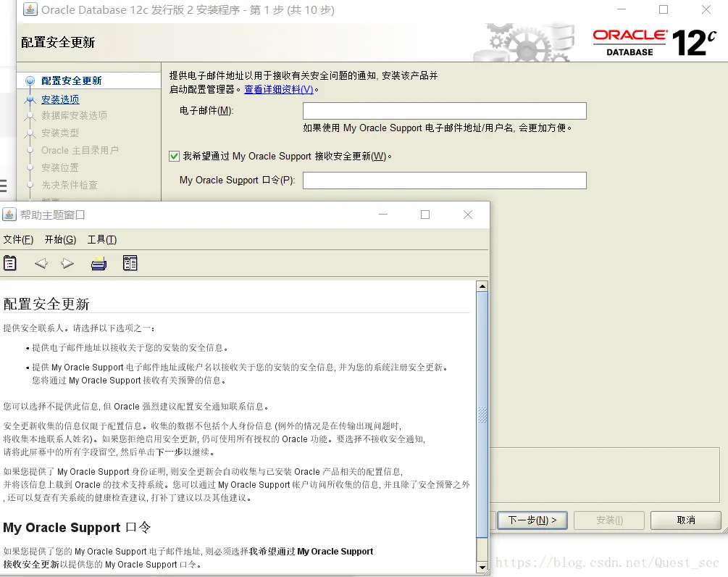The height and width of the screenshot is (577, 728).
Task: Click the My Oracle Support 口令 field
Action: pyautogui.click(x=445, y=180)
